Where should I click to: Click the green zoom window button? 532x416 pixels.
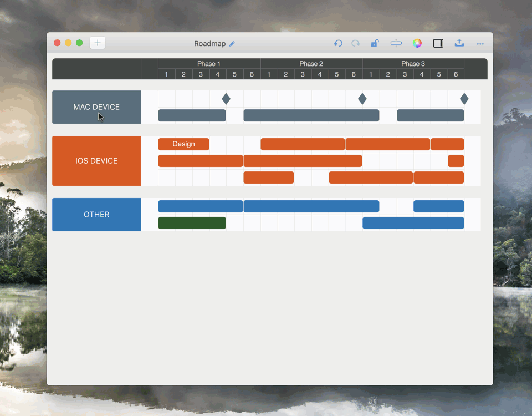[79, 43]
